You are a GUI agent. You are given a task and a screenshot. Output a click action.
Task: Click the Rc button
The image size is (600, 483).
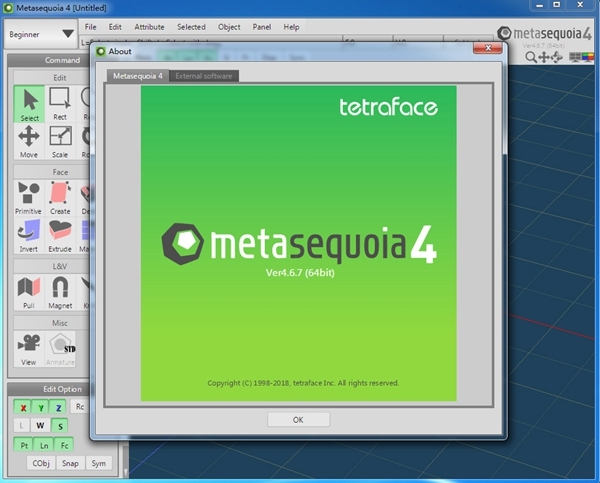pos(80,406)
